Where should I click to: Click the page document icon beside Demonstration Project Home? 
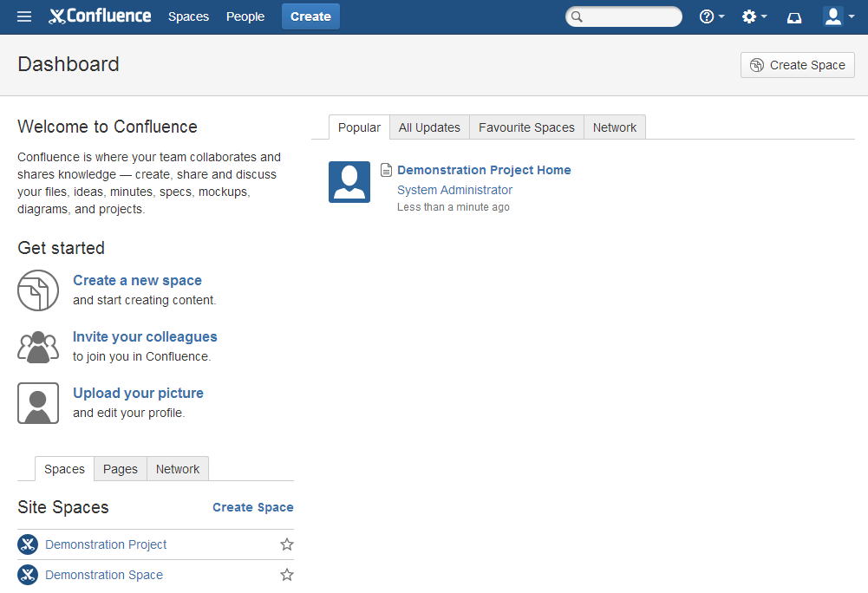[386, 170]
